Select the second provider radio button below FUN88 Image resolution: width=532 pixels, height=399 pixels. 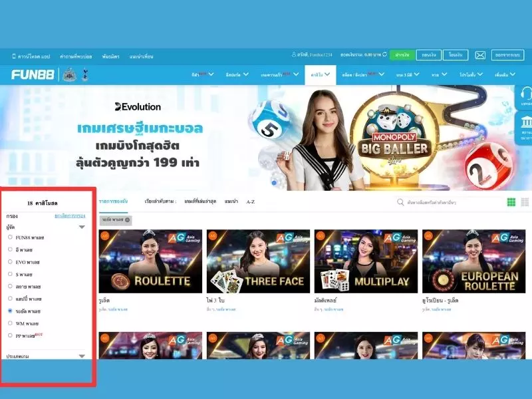[10, 249]
